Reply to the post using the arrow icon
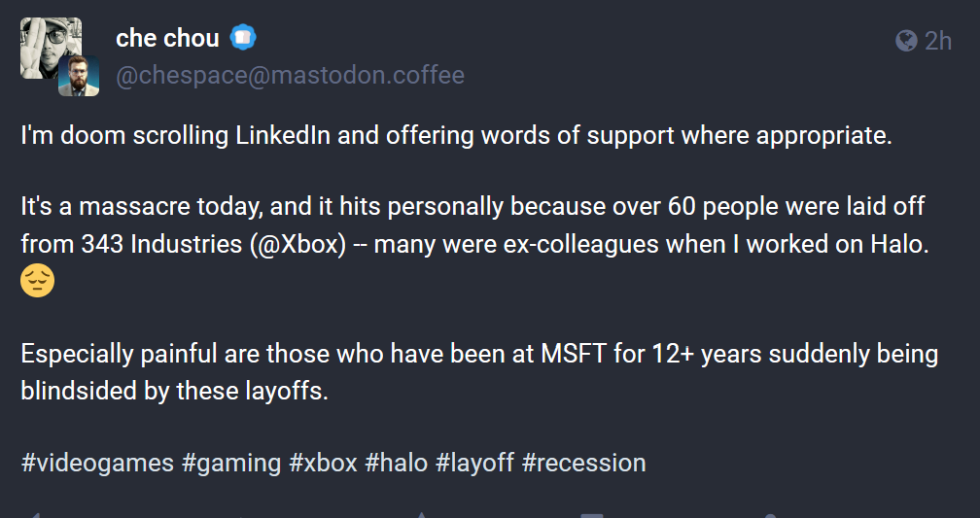Image resolution: width=980 pixels, height=518 pixels. [35, 515]
